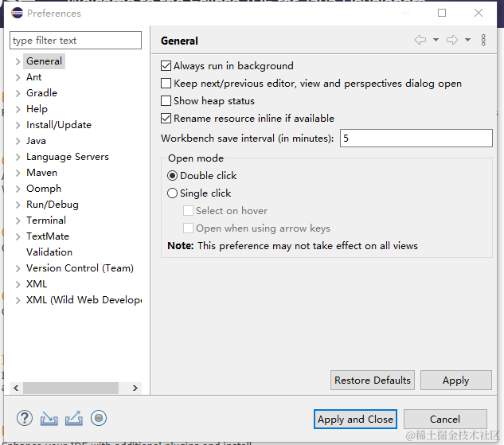Click the tree scrollbar right arrow
This screenshot has height=445, width=504.
point(135,388)
